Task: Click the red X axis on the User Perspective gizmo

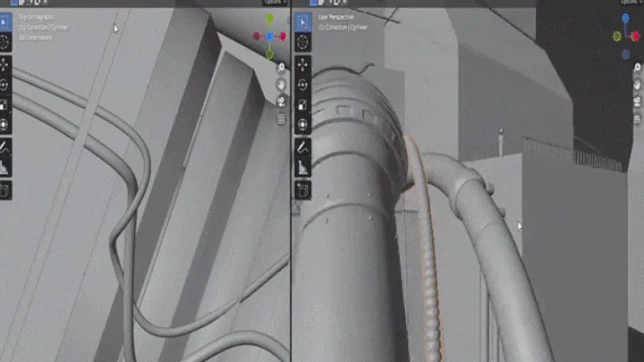Action: (x=636, y=37)
